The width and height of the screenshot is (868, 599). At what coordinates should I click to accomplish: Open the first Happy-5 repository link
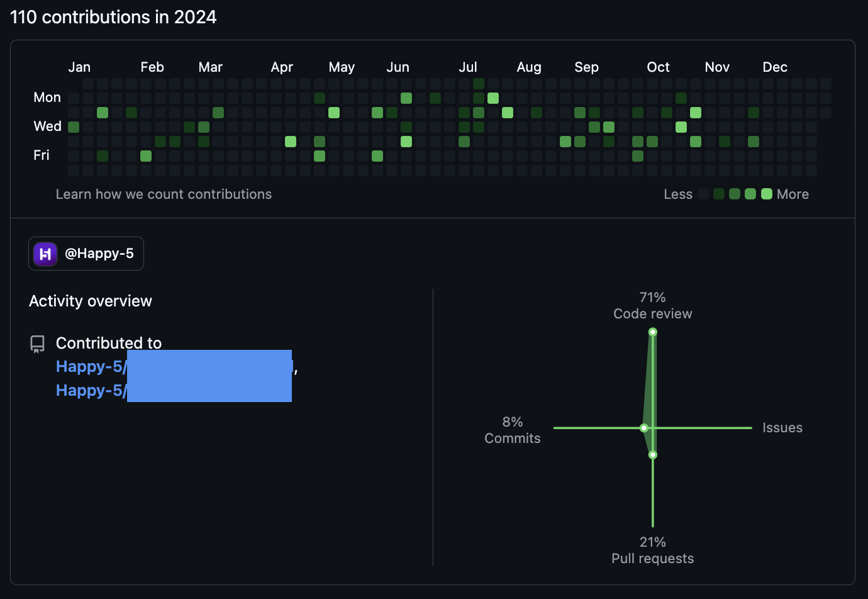[174, 366]
